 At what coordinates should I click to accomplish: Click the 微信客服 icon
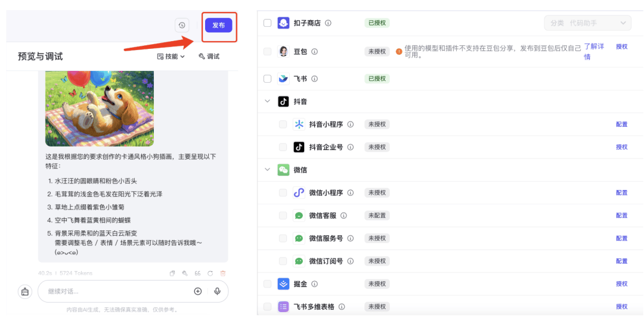[299, 215]
